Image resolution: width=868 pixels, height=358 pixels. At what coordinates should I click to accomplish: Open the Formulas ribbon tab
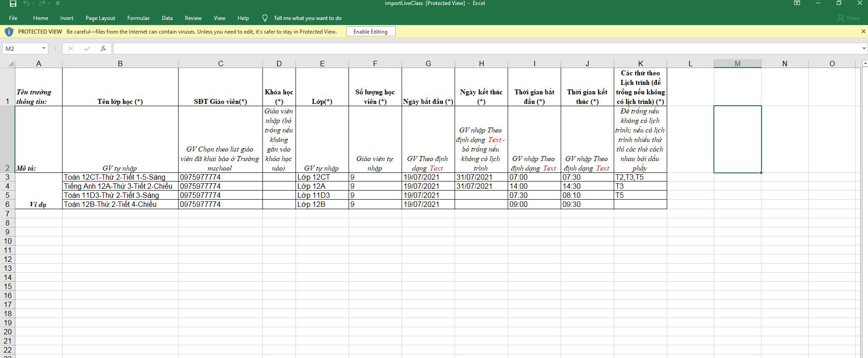(138, 18)
